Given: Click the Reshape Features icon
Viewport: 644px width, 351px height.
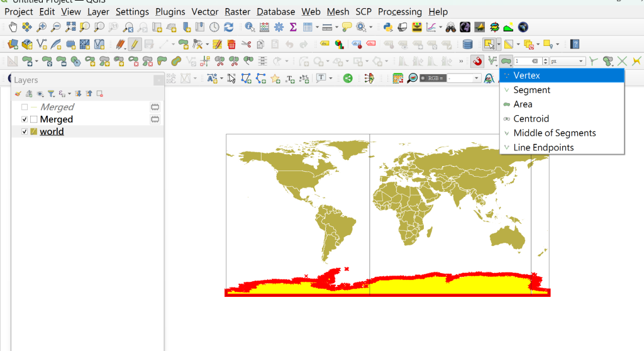Looking at the screenshot, I should (162, 61).
